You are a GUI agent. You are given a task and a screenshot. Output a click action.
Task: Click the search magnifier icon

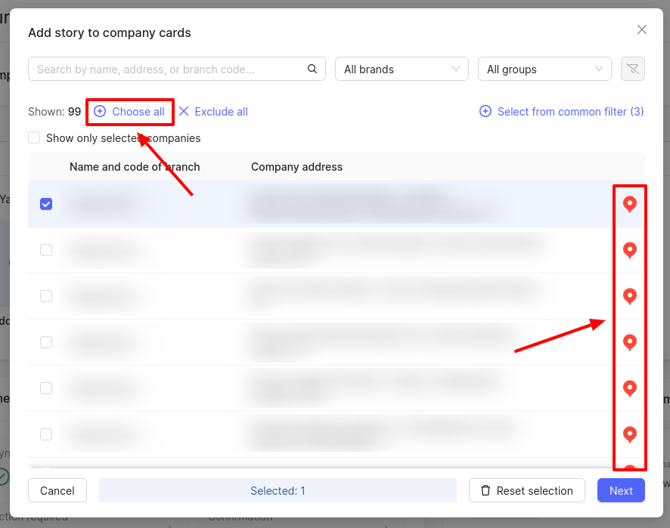pyautogui.click(x=312, y=69)
